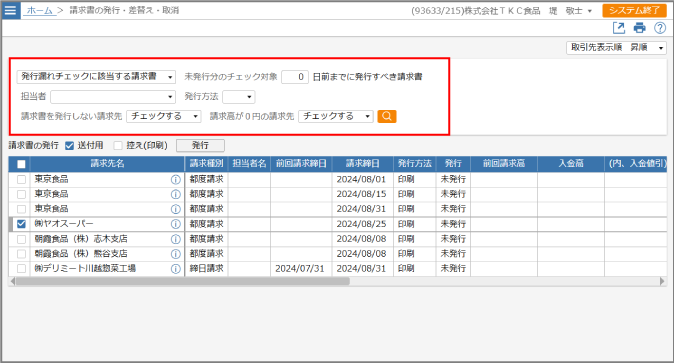
Task: Show info for 東京食品 2024/08/15 row
Action: pyautogui.click(x=175, y=194)
